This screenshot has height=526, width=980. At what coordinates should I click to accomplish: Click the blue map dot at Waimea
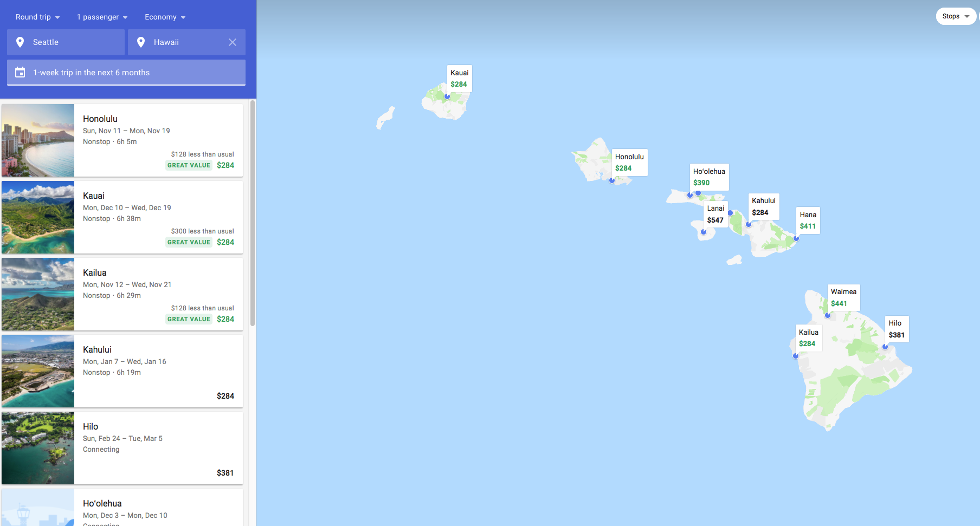pos(828,315)
